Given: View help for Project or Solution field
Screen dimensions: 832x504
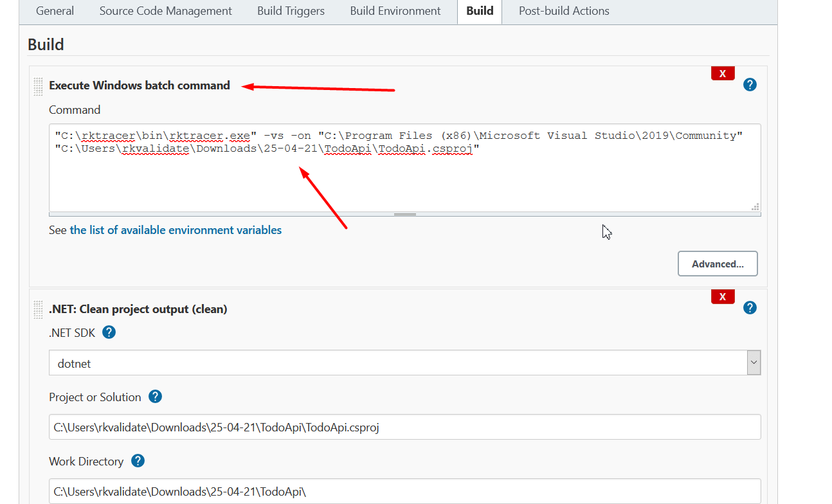Looking at the screenshot, I should pyautogui.click(x=155, y=397).
